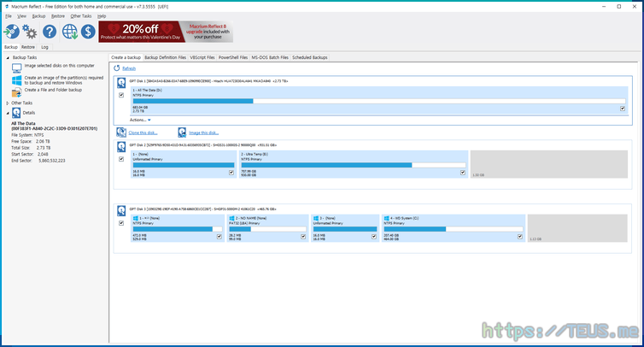
Task: Click Create image of partitions for Windows
Action: point(64,80)
